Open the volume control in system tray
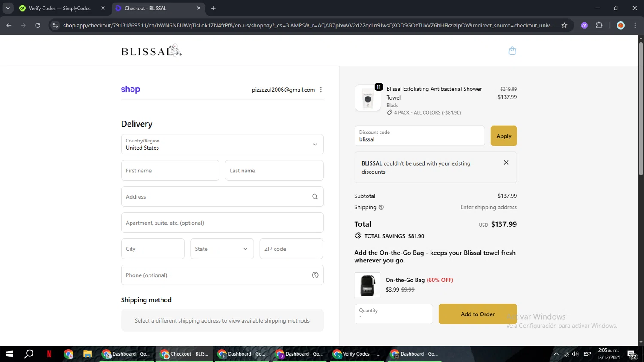The width and height of the screenshot is (644, 362). click(575, 354)
